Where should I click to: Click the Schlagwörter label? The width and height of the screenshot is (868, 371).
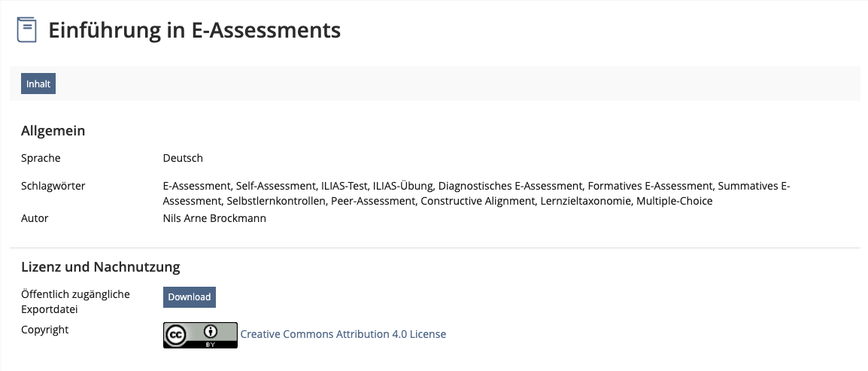(x=53, y=185)
